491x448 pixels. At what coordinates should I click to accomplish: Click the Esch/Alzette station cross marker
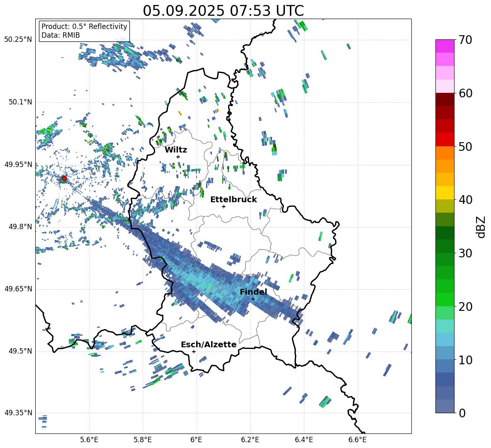[x=194, y=351]
